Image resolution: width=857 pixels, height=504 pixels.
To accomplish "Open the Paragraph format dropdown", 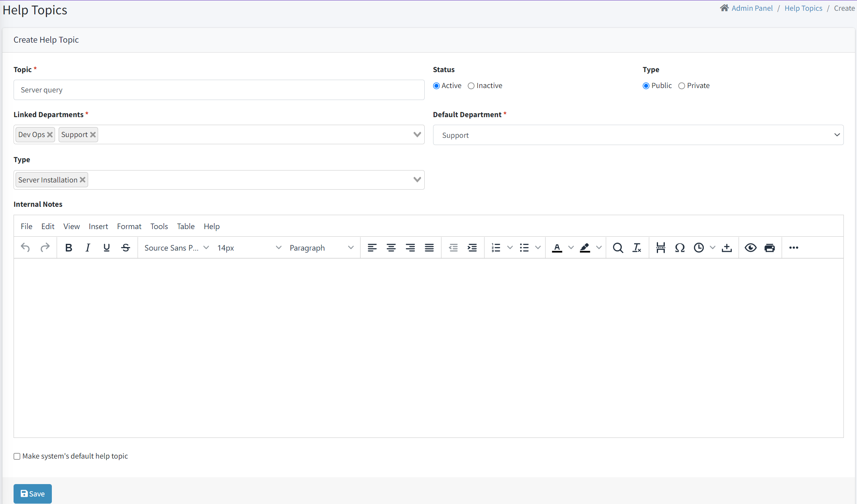I will [321, 248].
